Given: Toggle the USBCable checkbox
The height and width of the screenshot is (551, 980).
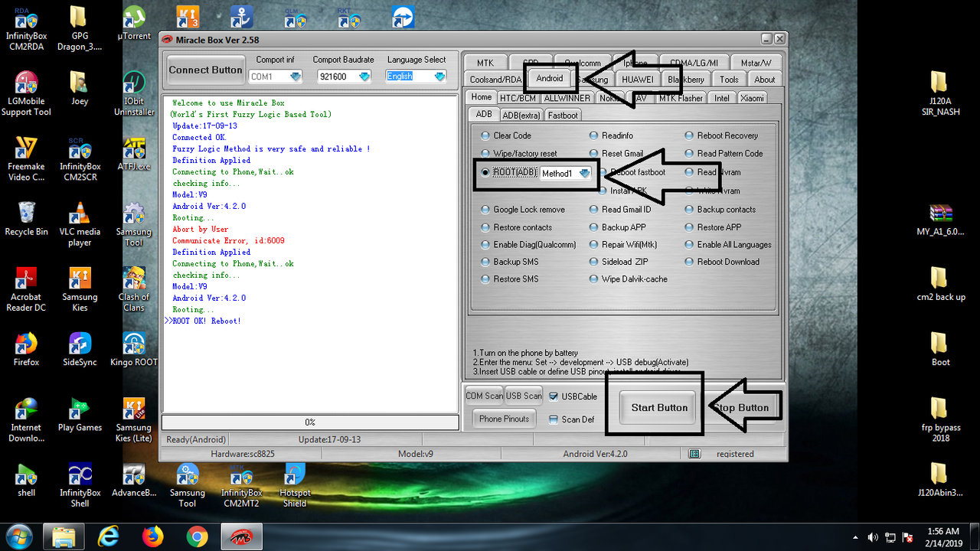Looking at the screenshot, I should (554, 396).
